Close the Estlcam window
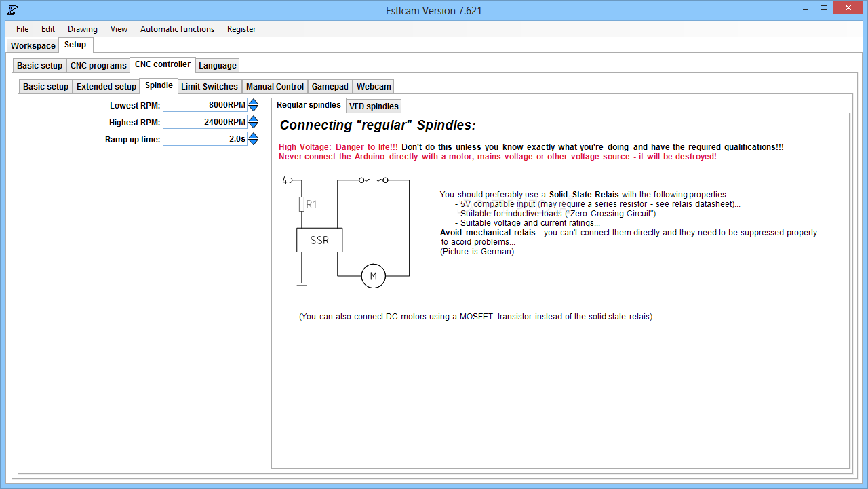Image resolution: width=868 pixels, height=489 pixels. coord(849,9)
